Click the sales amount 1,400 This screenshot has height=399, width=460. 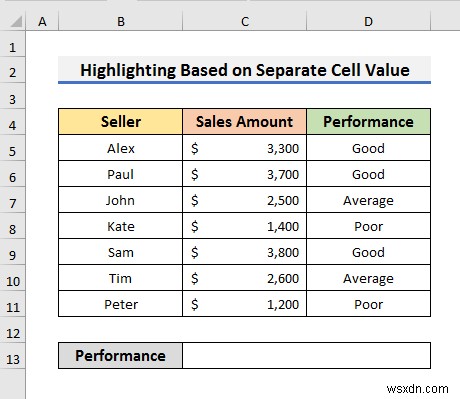pyautogui.click(x=244, y=226)
